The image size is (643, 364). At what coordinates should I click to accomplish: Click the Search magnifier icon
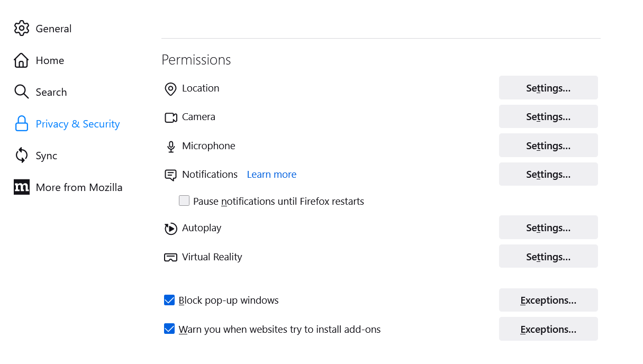coord(21,92)
